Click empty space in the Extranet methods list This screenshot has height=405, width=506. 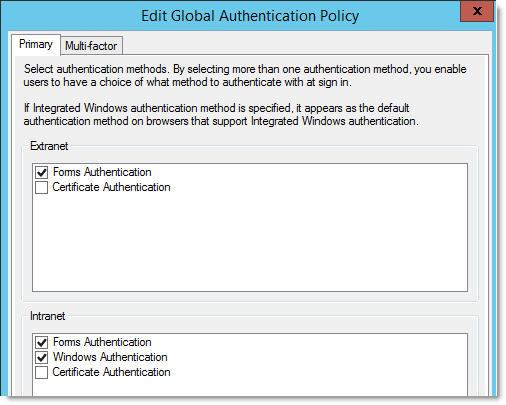[x=250, y=243]
